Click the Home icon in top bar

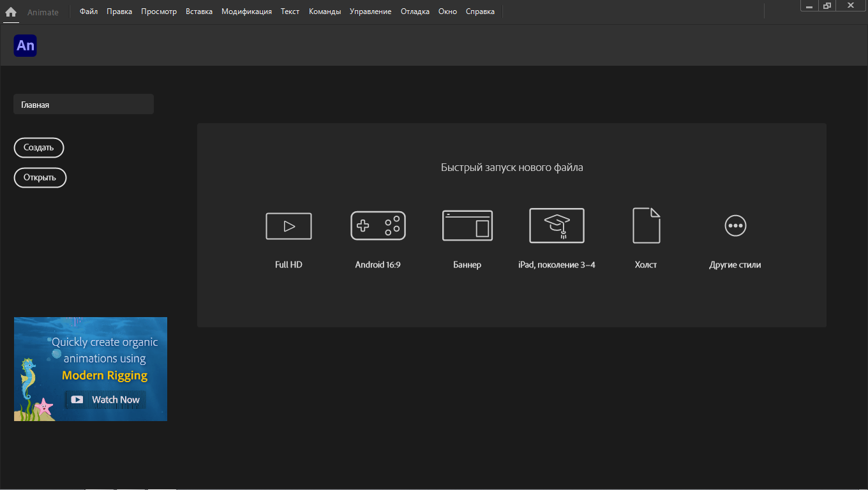click(11, 11)
